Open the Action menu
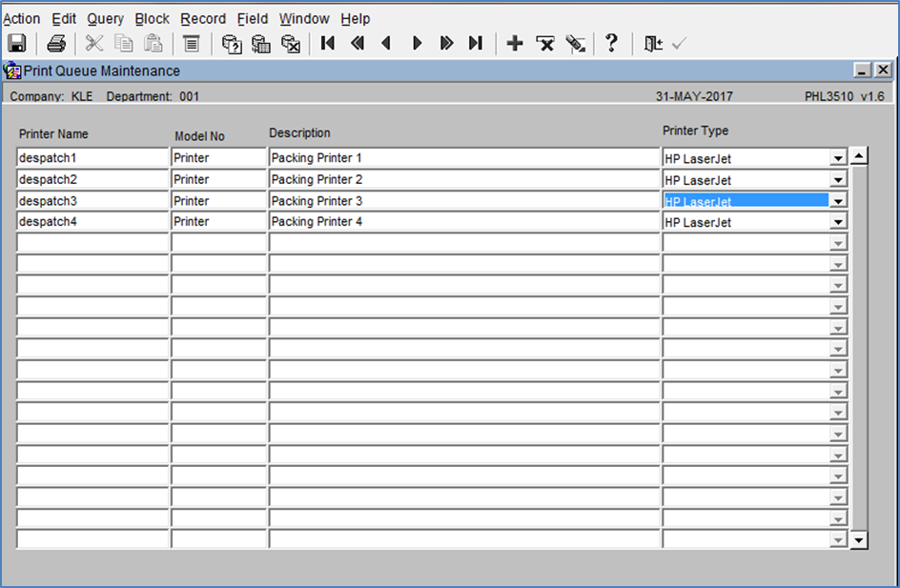 21,19
